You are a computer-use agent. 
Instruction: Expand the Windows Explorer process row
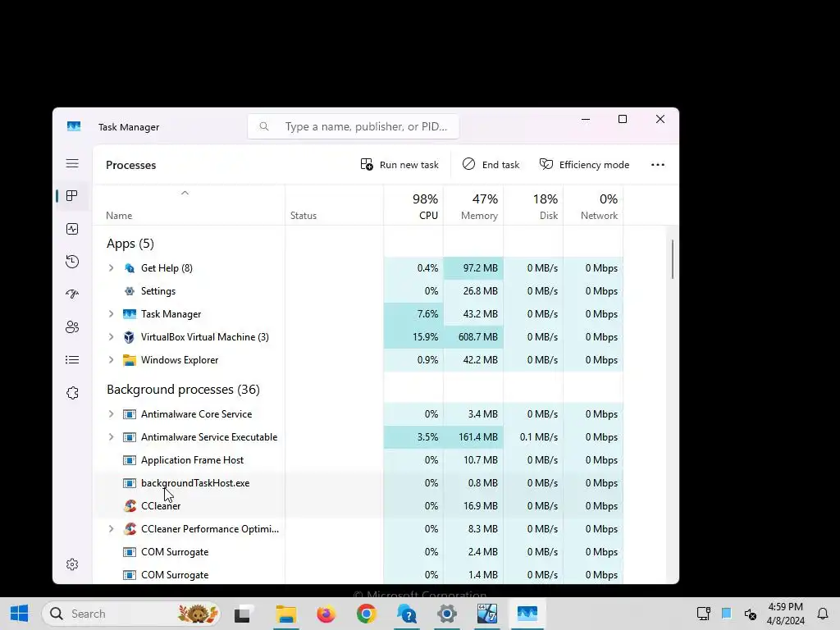pyautogui.click(x=111, y=360)
